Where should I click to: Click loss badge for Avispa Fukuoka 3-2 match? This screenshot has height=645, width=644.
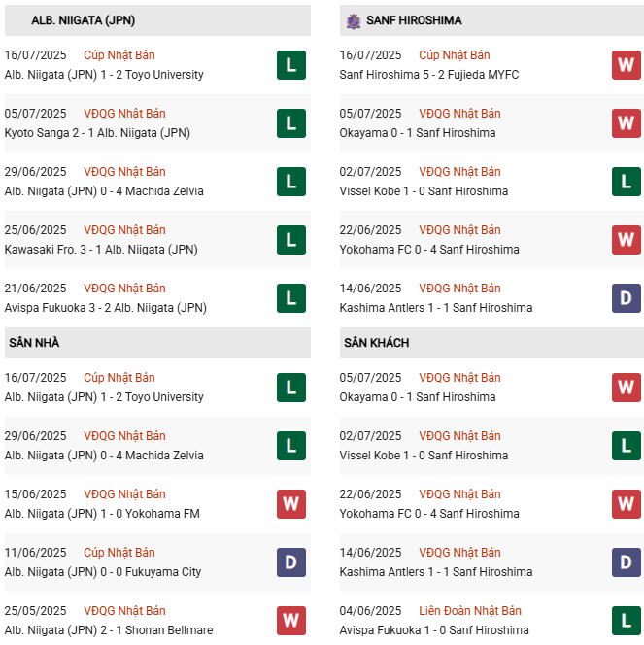pos(291,298)
